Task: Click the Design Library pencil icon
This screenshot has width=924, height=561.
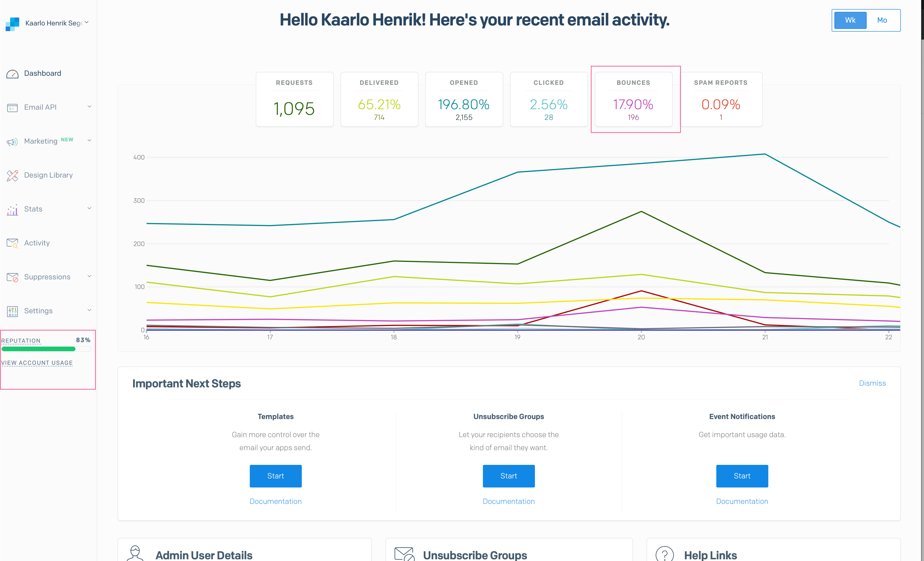Action: (12, 176)
